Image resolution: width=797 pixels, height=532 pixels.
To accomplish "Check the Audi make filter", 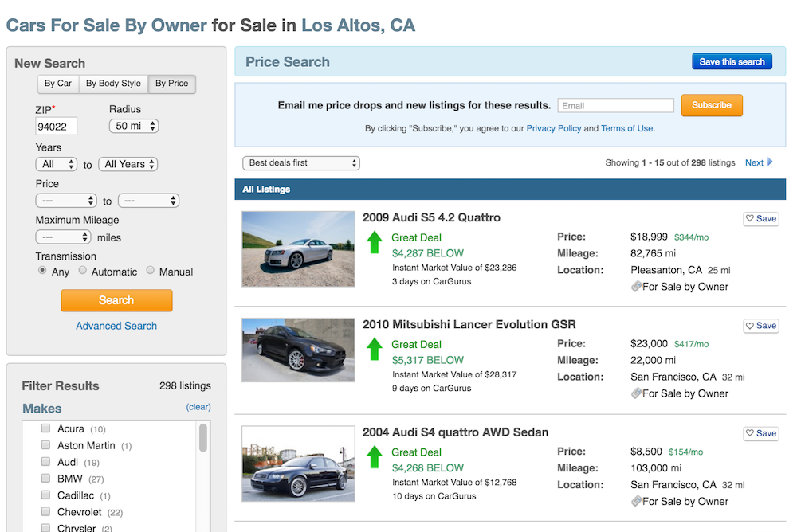I will (x=45, y=461).
